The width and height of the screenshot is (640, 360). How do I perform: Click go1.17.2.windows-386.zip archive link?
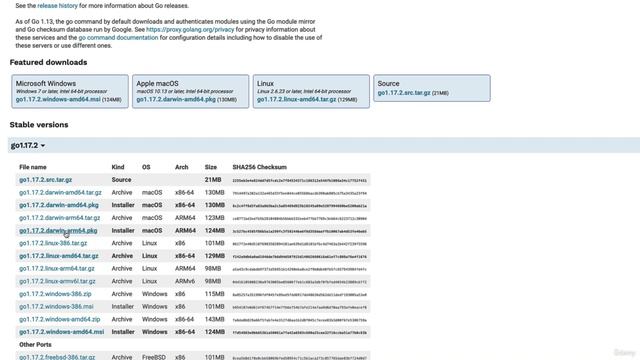(x=55, y=294)
